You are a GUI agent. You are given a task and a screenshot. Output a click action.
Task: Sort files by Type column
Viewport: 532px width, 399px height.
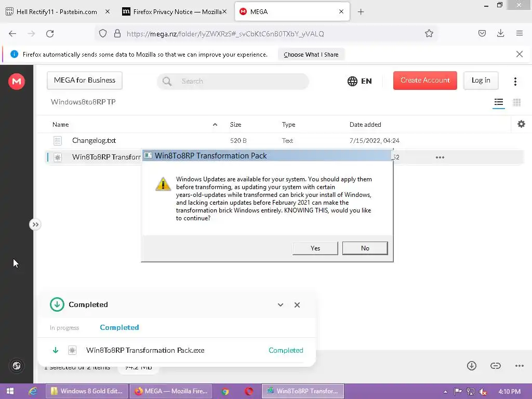click(x=288, y=125)
